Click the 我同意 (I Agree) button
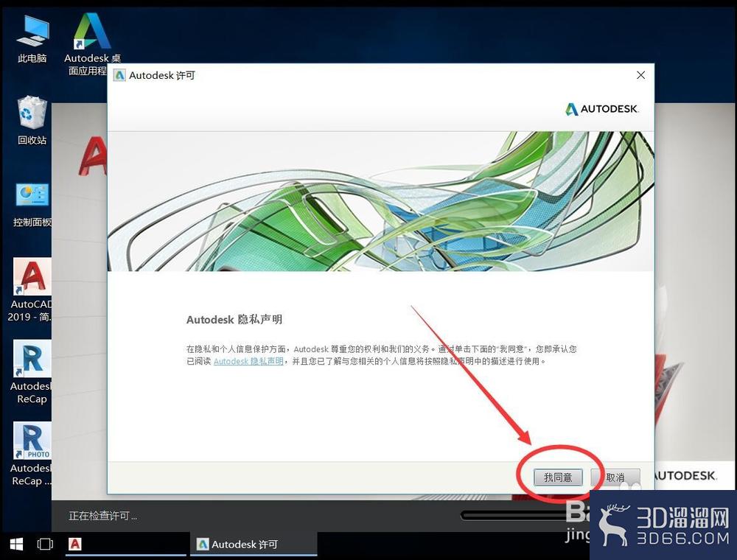The height and width of the screenshot is (560, 737). (x=558, y=477)
